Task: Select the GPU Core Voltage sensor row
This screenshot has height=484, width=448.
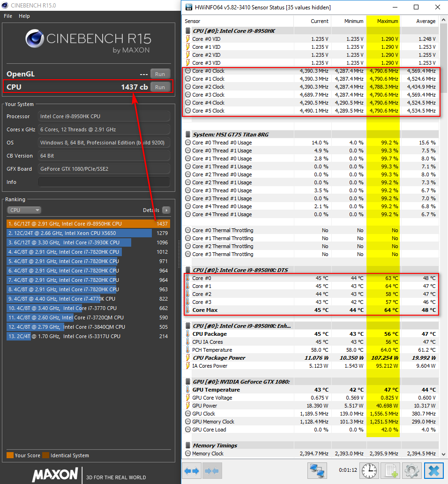Action: pyautogui.click(x=311, y=398)
